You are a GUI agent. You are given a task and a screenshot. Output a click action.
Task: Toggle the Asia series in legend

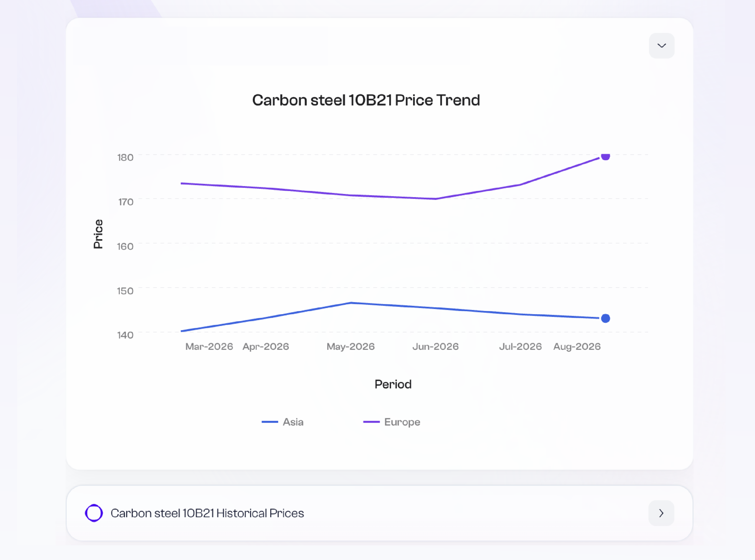pyautogui.click(x=283, y=422)
